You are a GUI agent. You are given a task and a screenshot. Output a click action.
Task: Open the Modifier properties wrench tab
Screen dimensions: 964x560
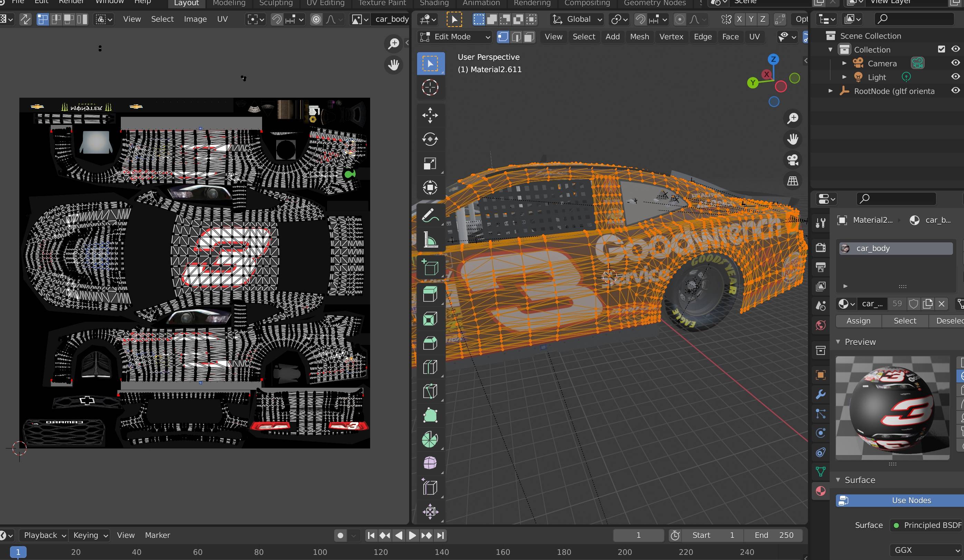point(821,394)
